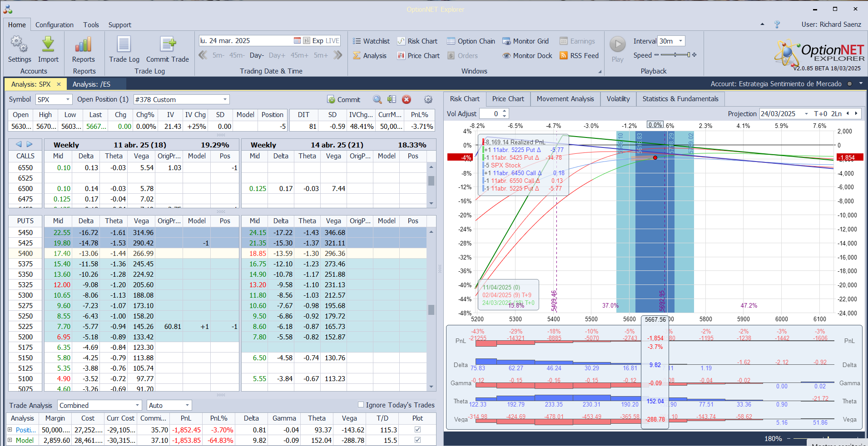Click the 5m+ time step button
Image resolution: width=868 pixels, height=446 pixels.
tap(321, 55)
